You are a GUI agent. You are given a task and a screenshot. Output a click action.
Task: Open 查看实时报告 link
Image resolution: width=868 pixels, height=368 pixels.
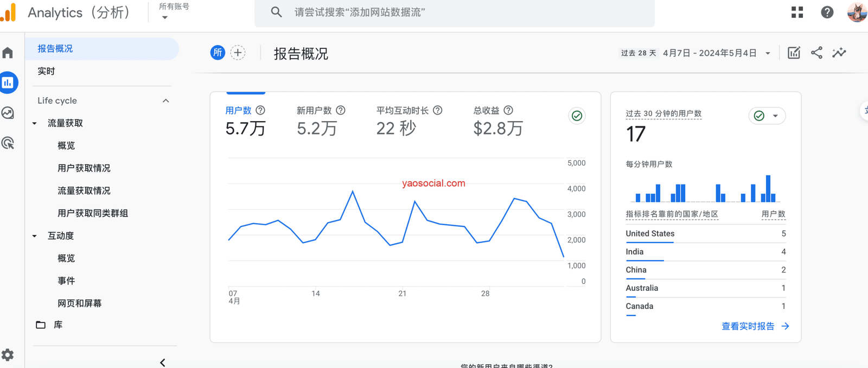(x=755, y=326)
